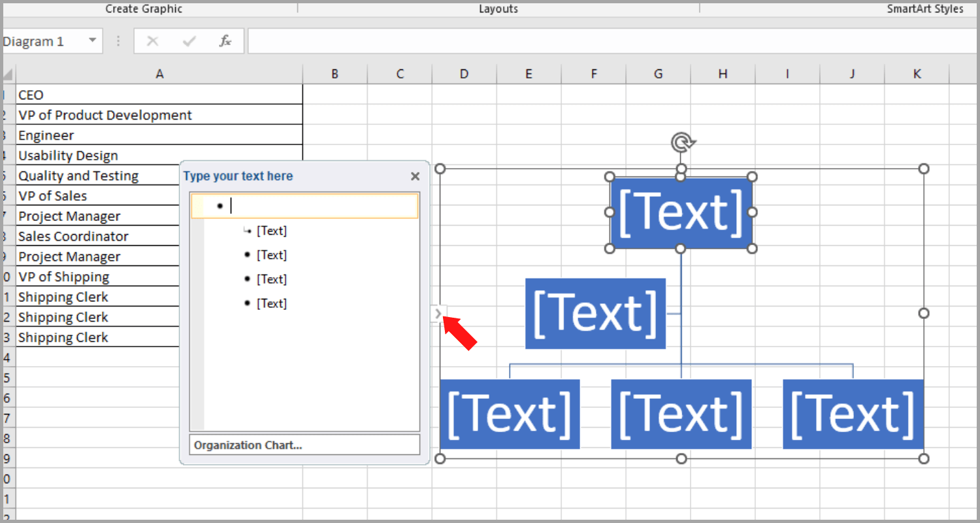Click inside the formula bar
This screenshot has height=523, width=980.
(x=457, y=41)
